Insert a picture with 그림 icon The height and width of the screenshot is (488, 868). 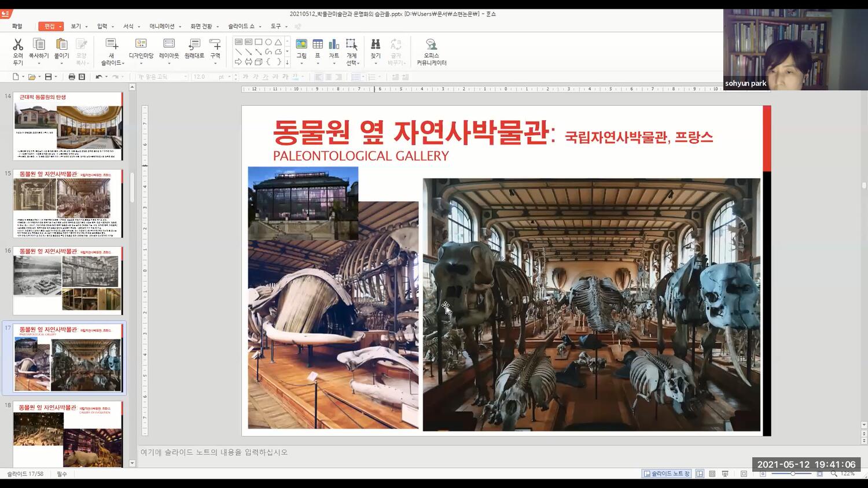click(301, 45)
